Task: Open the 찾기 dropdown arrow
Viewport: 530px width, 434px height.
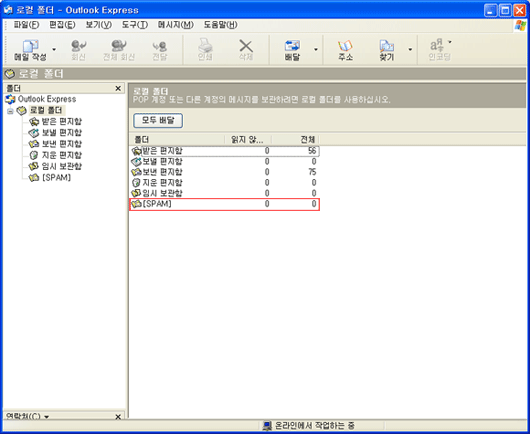Action: pos(410,50)
